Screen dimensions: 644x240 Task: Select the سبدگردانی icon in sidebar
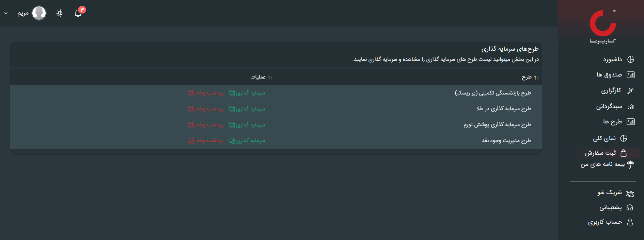coord(631,107)
